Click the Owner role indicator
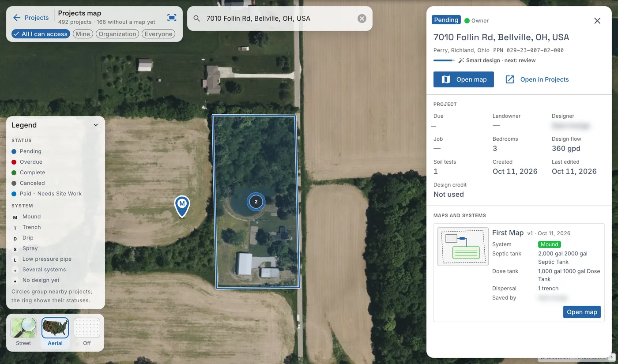 click(x=476, y=21)
